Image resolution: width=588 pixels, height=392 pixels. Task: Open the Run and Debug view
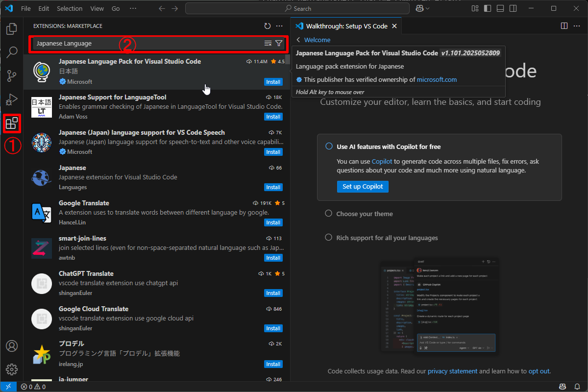[x=11, y=99]
